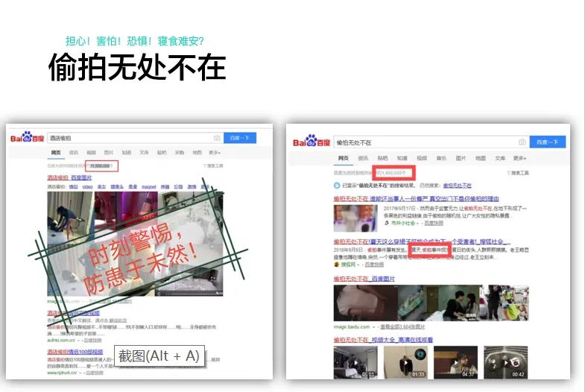Screen dimensions: 585x392
Task: Click the 酒店偷拍 search input field
Action: point(135,138)
